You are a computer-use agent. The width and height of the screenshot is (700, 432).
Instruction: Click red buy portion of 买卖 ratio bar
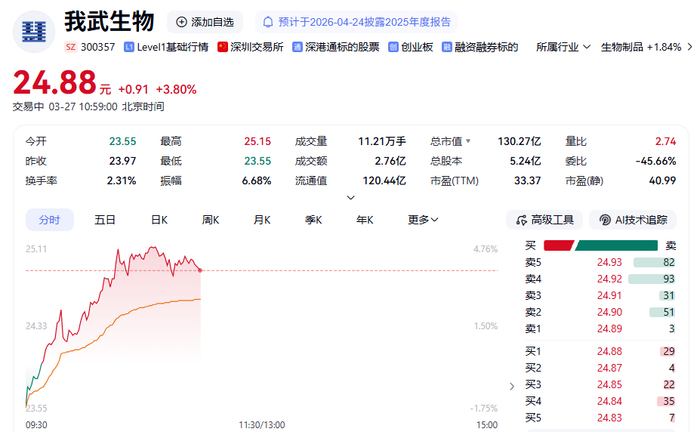pyautogui.click(x=558, y=245)
